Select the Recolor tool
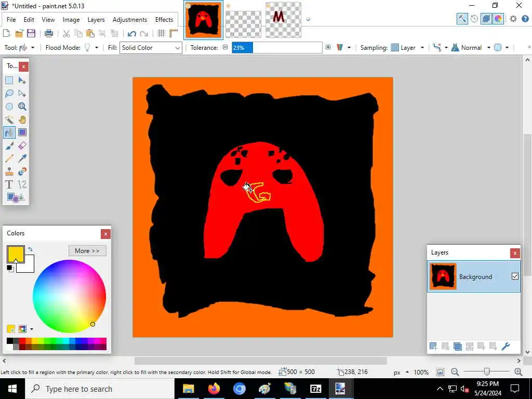The height and width of the screenshot is (399, 532). click(x=22, y=171)
